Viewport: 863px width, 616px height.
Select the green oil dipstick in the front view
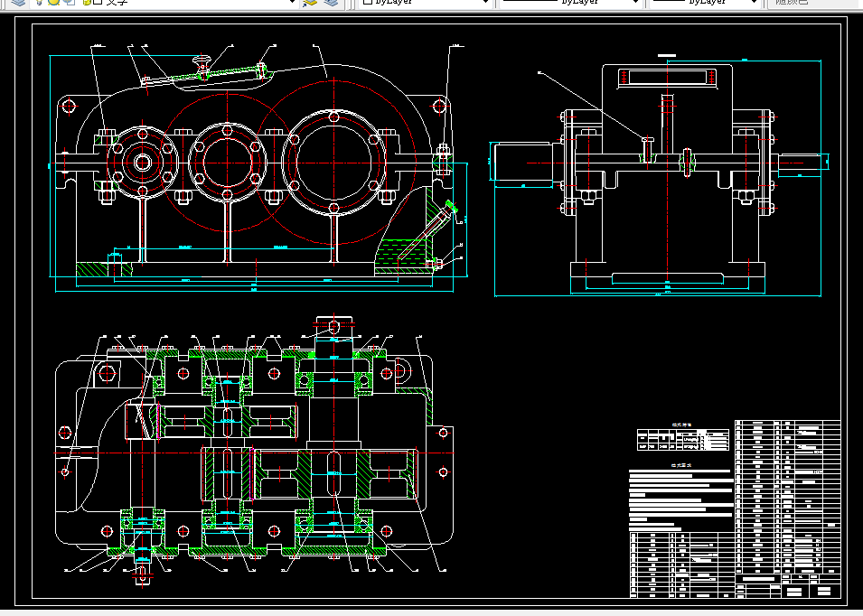[x=426, y=231]
